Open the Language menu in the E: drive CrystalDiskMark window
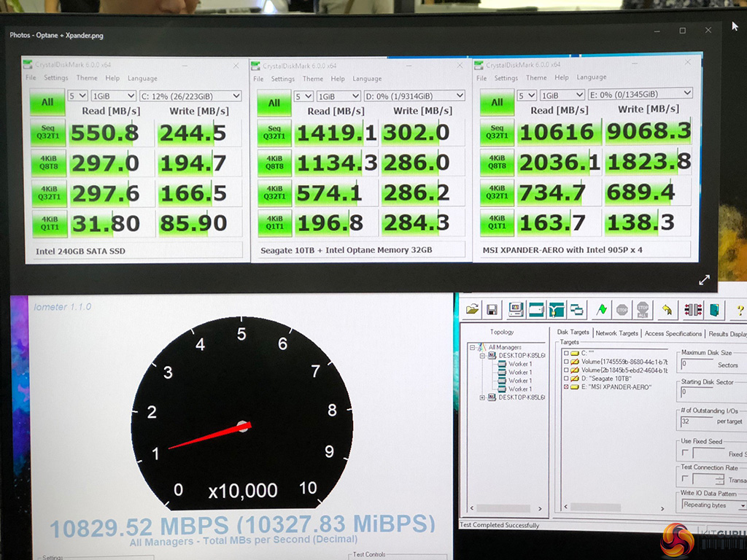Image resolution: width=747 pixels, height=560 pixels. click(591, 77)
